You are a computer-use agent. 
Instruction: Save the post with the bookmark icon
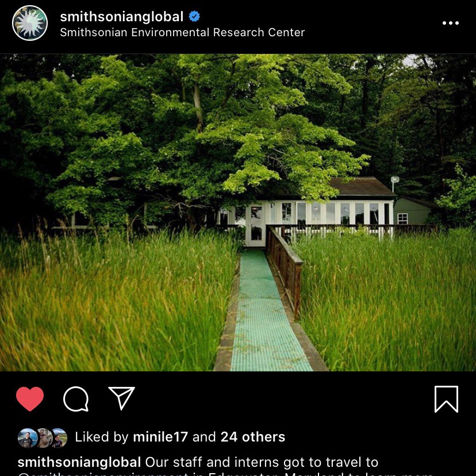(446, 399)
